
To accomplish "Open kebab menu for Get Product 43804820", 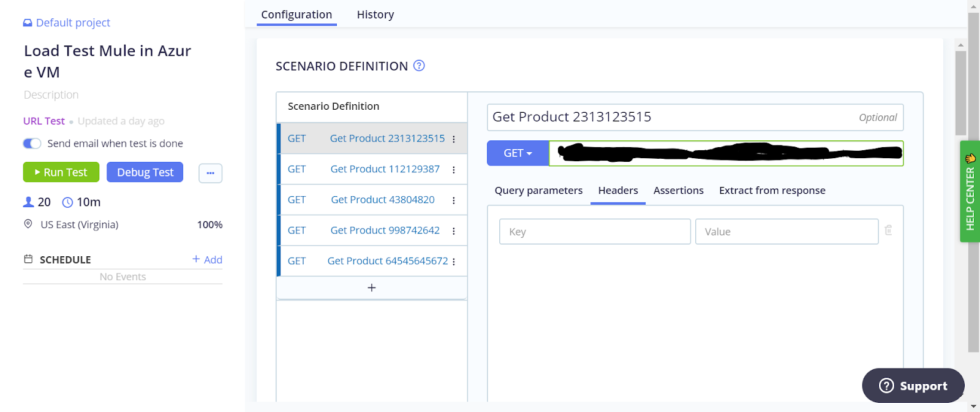I will (454, 200).
